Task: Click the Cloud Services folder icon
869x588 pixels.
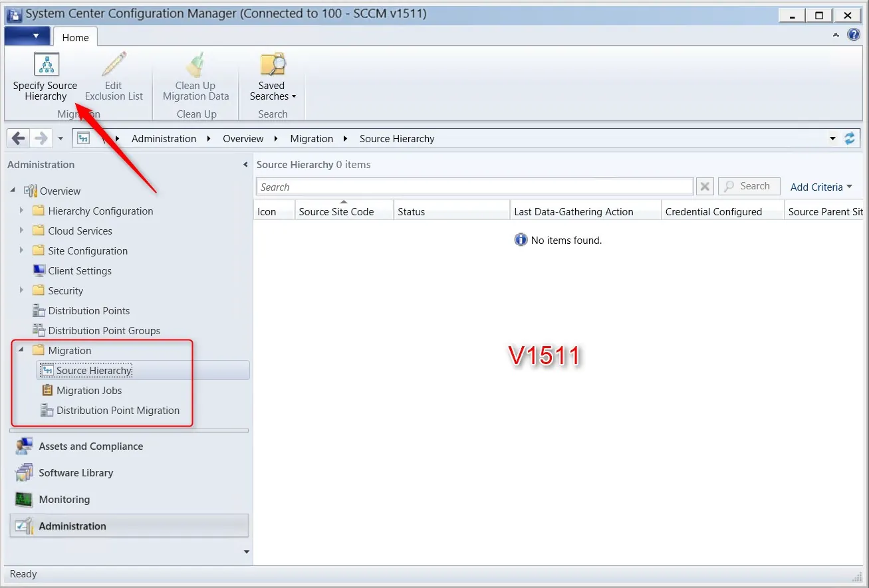Action: pos(39,231)
